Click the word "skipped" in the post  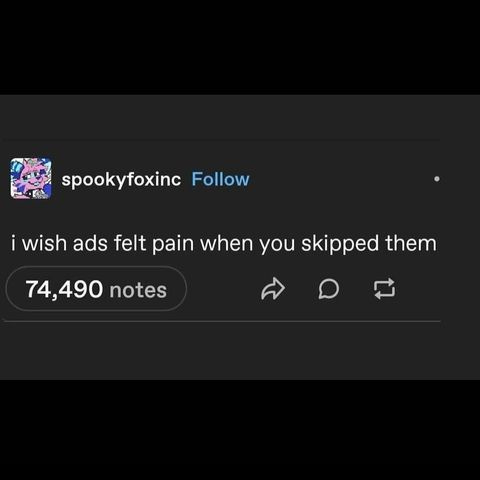pos(340,244)
